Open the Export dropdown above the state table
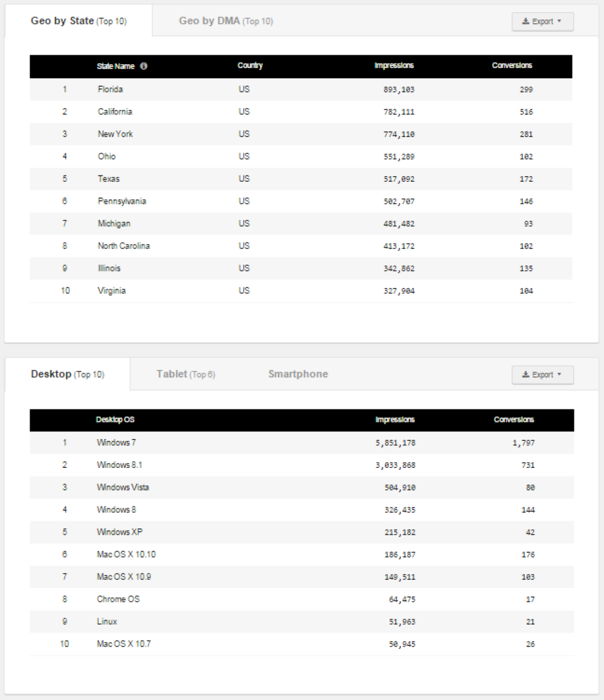 click(x=542, y=21)
